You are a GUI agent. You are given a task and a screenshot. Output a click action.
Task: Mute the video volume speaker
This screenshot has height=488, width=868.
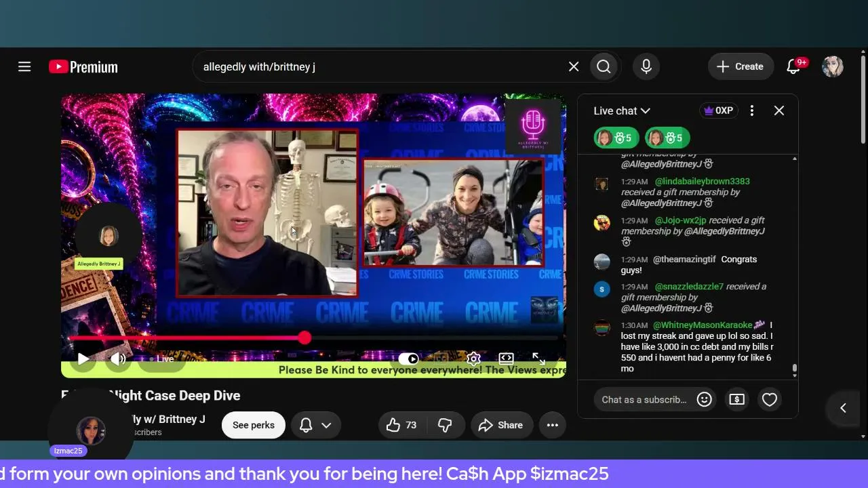click(x=118, y=359)
